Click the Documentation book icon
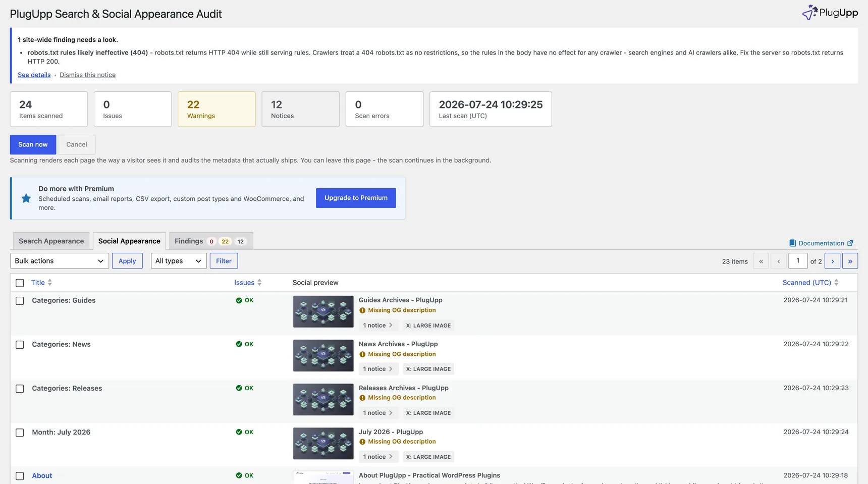This screenshot has height=484, width=868. (x=792, y=243)
